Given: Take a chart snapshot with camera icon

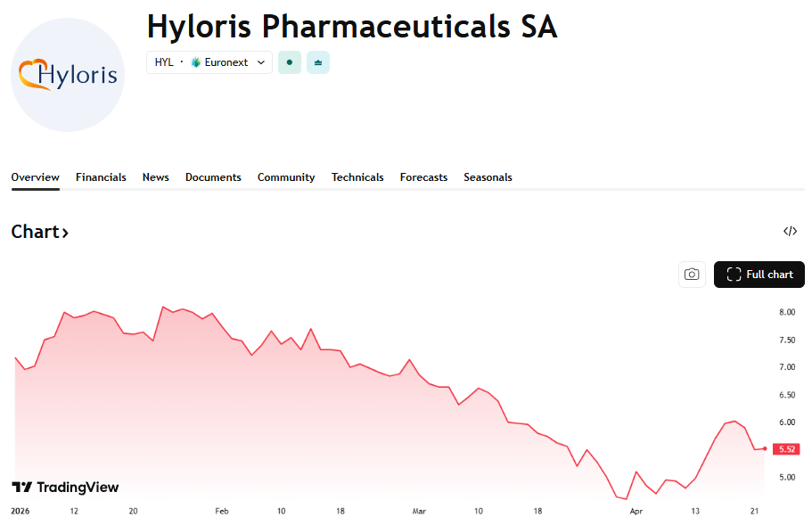Looking at the screenshot, I should point(692,275).
